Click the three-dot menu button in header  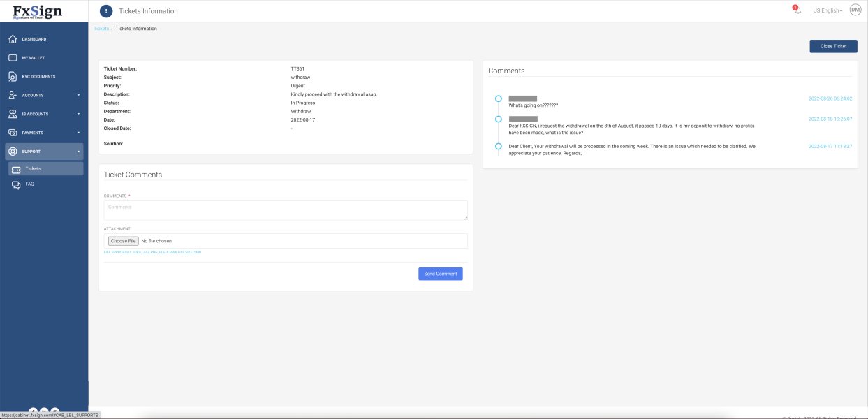[106, 11]
